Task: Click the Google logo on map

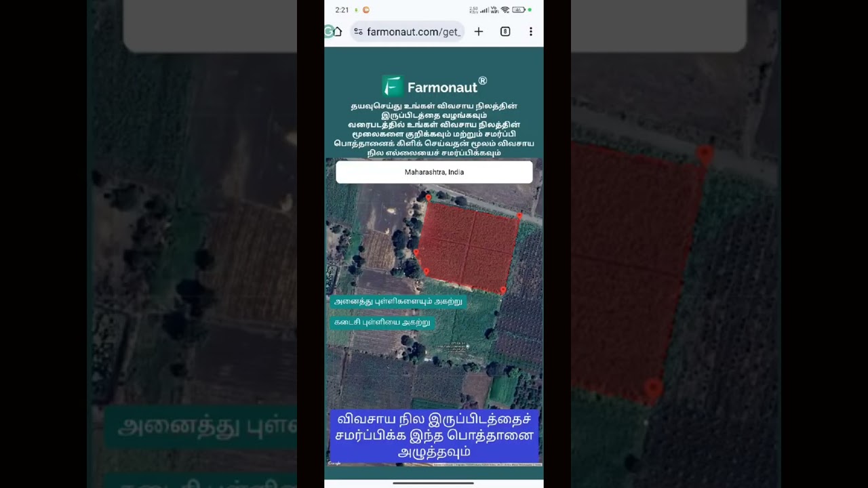Action: 334,464
